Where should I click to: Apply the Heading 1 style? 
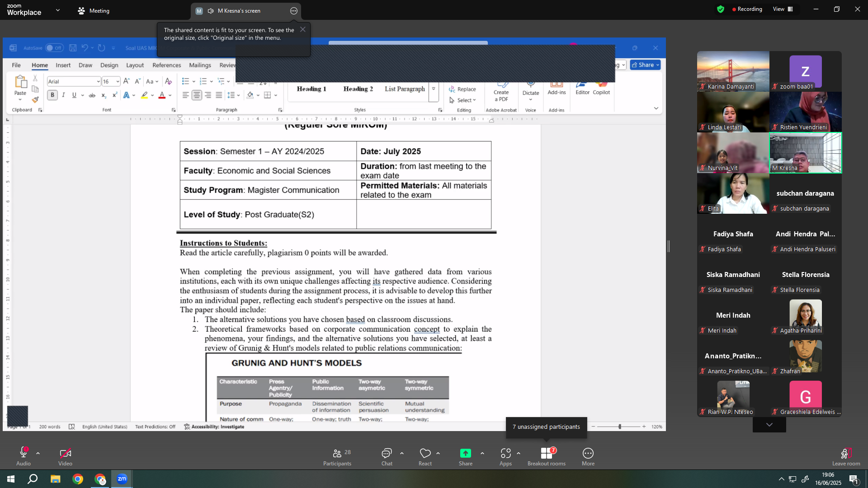pos(311,89)
